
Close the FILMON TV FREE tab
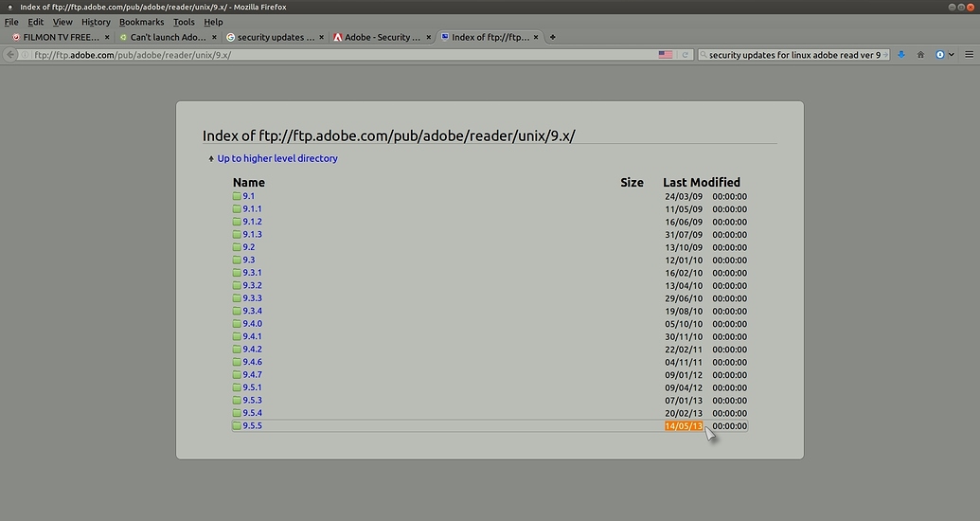click(107, 38)
